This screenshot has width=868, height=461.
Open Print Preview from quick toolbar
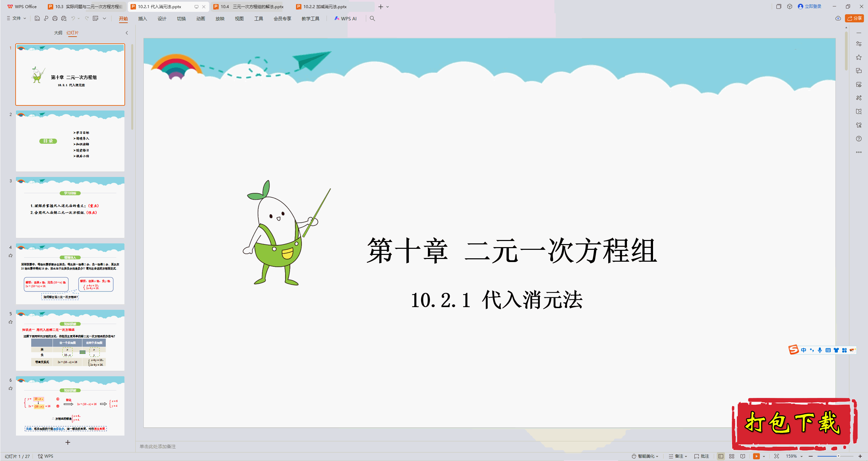pyautogui.click(x=64, y=18)
